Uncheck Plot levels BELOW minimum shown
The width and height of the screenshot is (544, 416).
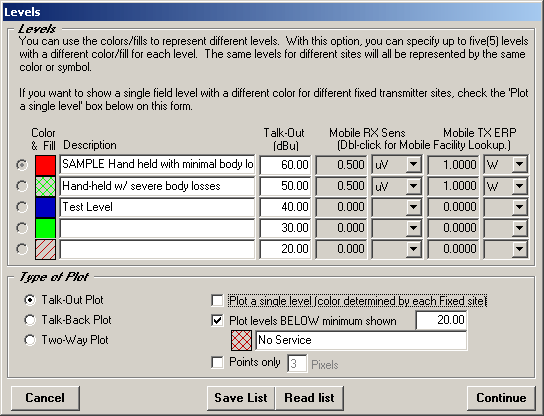click(217, 321)
